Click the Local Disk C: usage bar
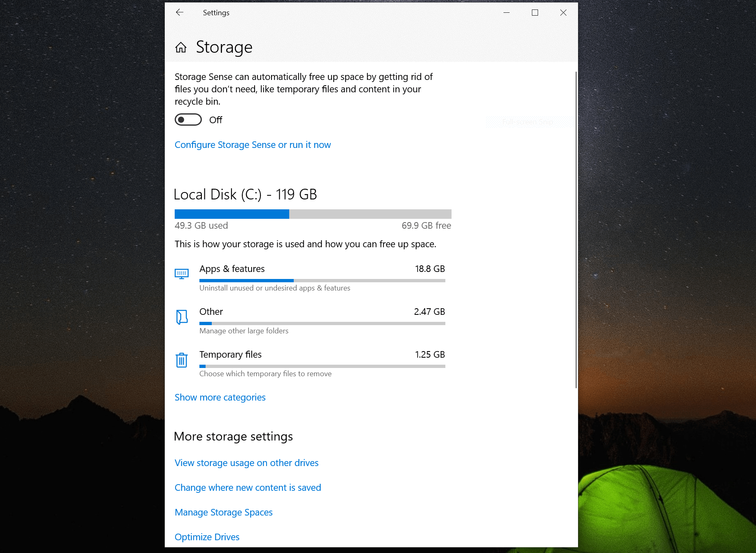Screen dimensions: 756x553 (x=313, y=214)
